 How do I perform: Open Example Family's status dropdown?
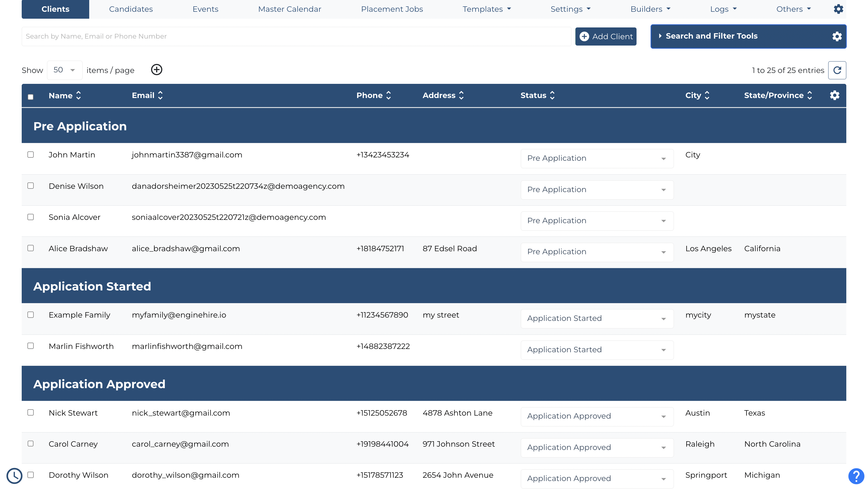click(x=597, y=319)
